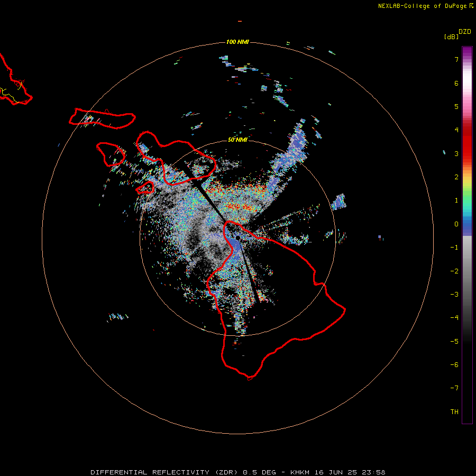Click the KHKM radar station identifier
Viewport: 476px width, 476px height.
300,472
